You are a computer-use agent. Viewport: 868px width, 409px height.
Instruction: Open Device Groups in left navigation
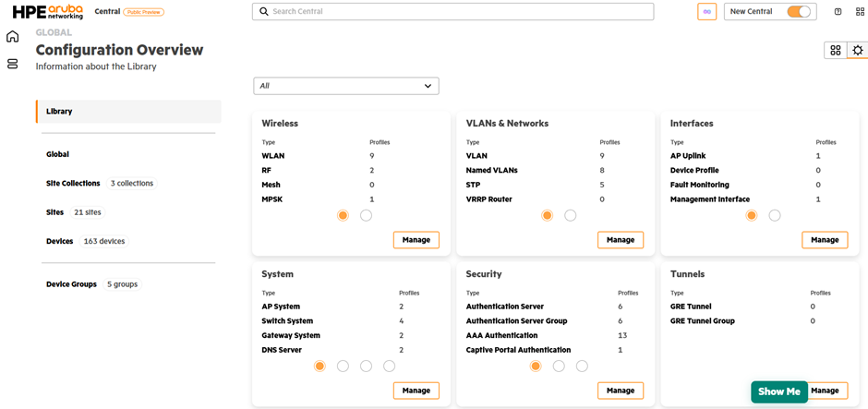click(x=71, y=284)
